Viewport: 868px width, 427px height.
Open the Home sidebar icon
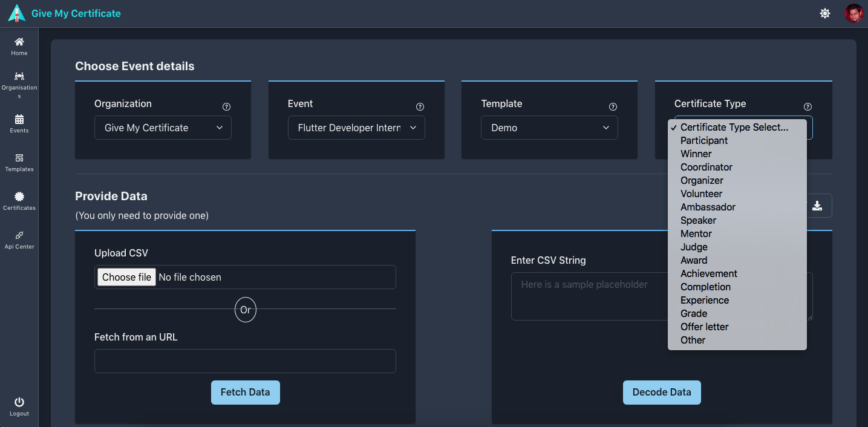[x=19, y=42]
